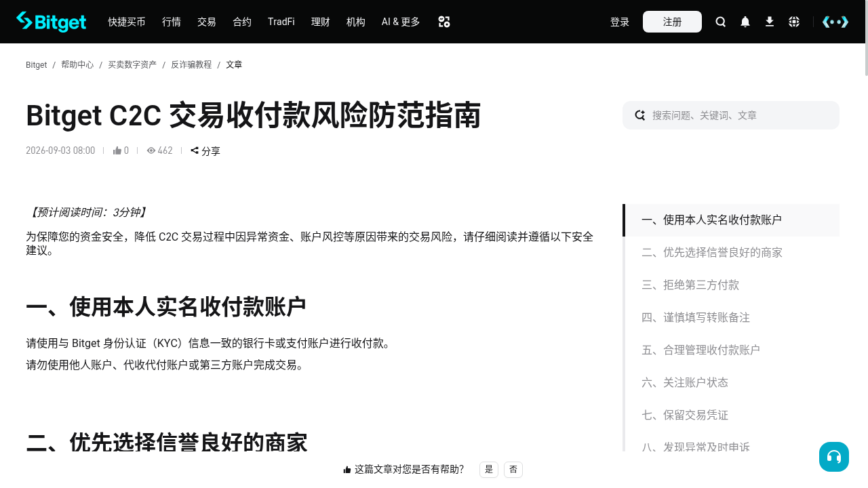Click the download app icon

pyautogui.click(x=770, y=22)
